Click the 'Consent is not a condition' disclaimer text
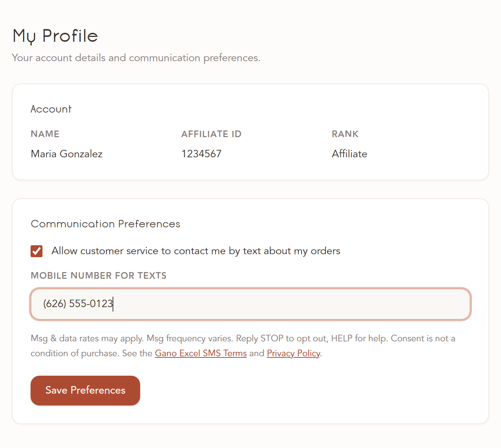501x448 pixels. click(x=243, y=346)
